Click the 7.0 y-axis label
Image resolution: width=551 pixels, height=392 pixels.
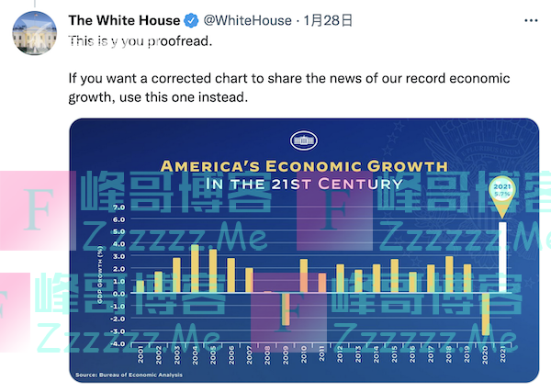117,207
